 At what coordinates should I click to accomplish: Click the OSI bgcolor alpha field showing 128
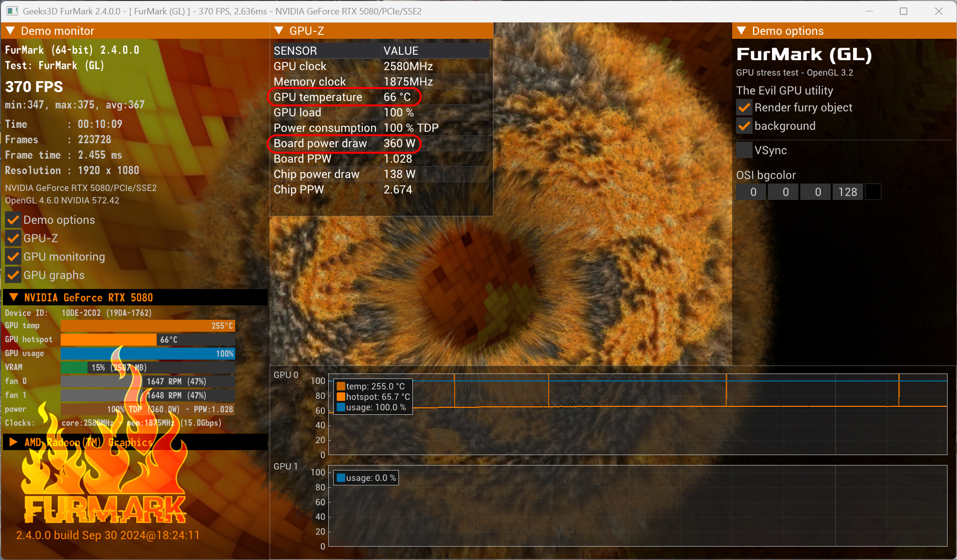click(848, 192)
